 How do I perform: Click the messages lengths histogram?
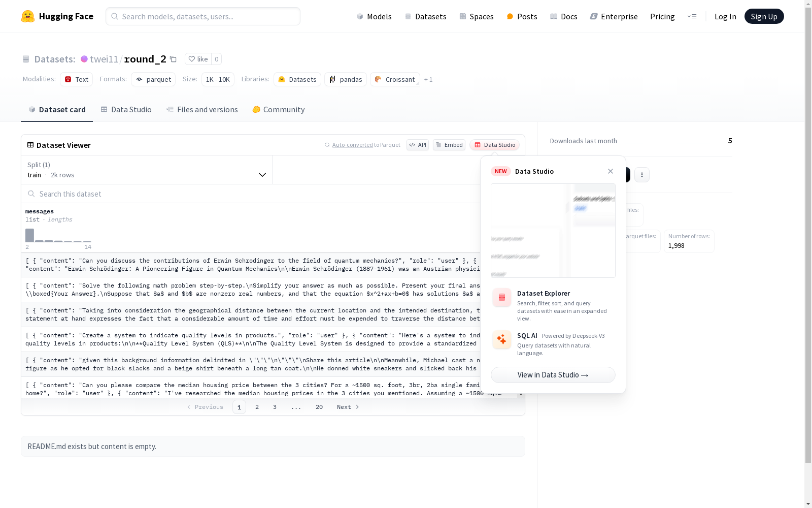(58, 235)
